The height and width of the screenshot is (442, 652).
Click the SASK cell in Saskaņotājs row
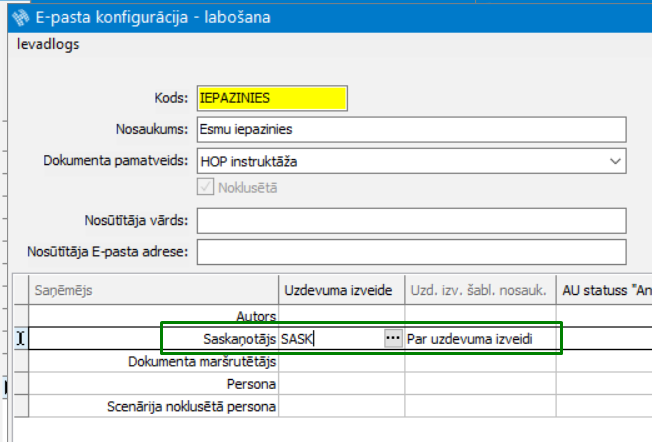[331, 339]
